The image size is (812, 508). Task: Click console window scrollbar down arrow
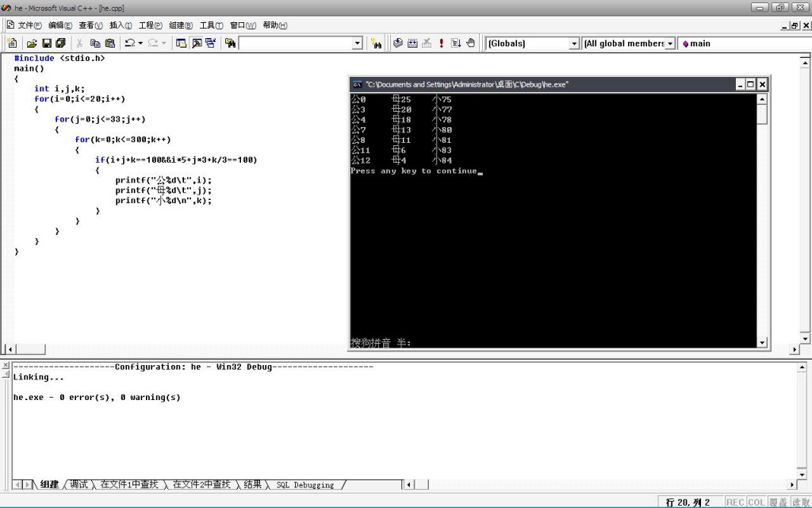(762, 342)
